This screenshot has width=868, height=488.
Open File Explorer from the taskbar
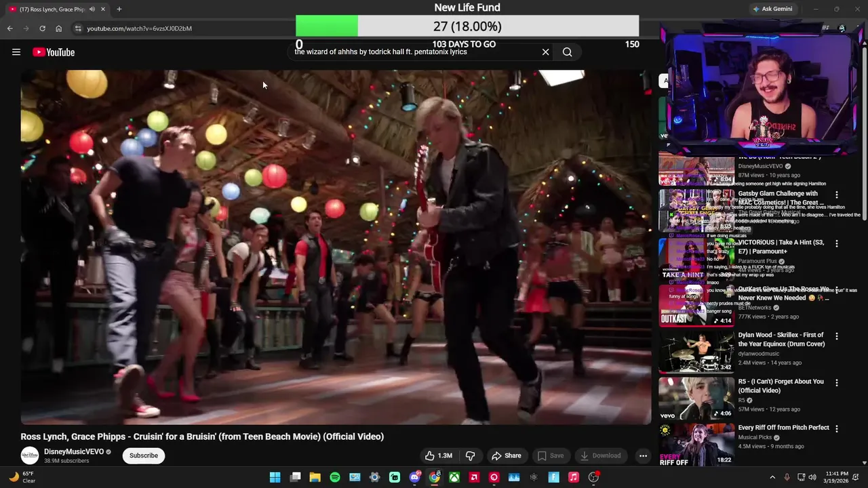pyautogui.click(x=315, y=477)
